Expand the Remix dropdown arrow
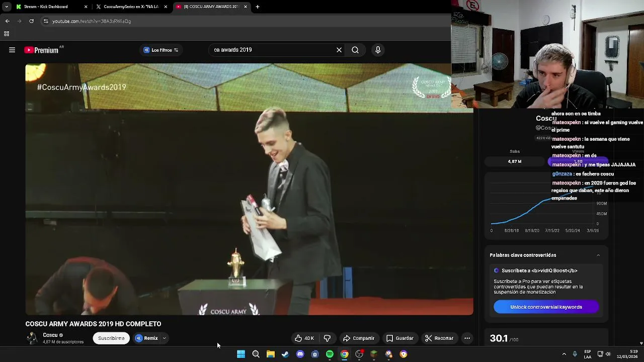This screenshot has height=362, width=644. pyautogui.click(x=164, y=338)
